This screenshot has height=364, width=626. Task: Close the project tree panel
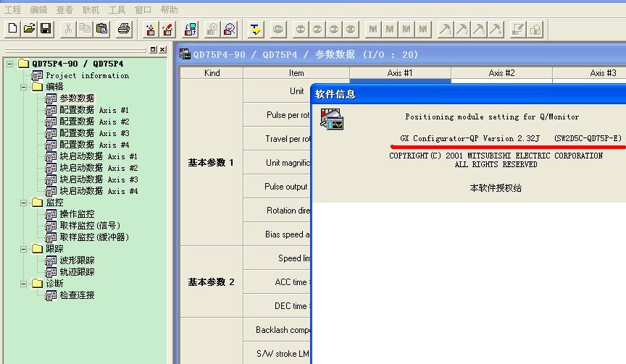click(x=162, y=49)
